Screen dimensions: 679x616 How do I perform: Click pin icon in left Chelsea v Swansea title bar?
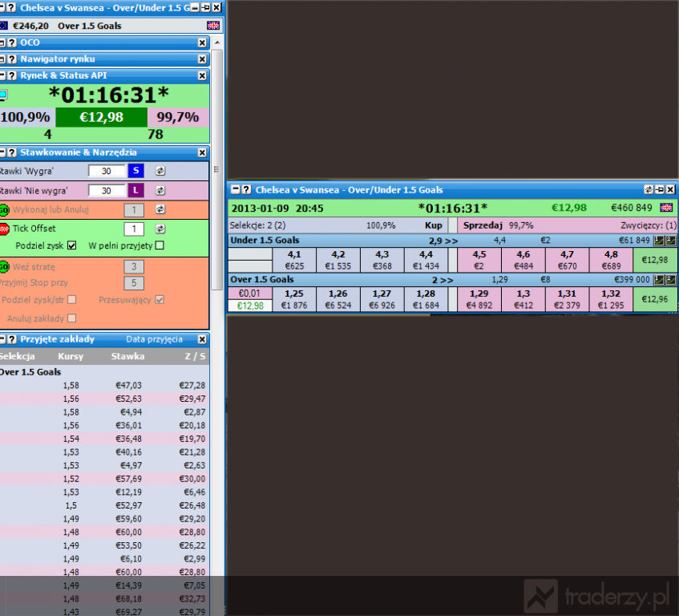pyautogui.click(x=206, y=7)
